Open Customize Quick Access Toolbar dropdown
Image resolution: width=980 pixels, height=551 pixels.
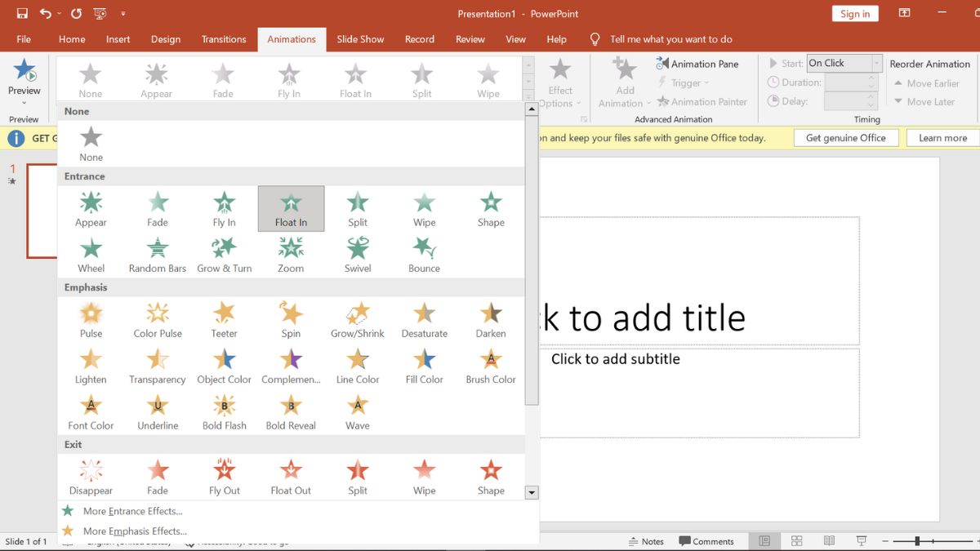tap(123, 14)
